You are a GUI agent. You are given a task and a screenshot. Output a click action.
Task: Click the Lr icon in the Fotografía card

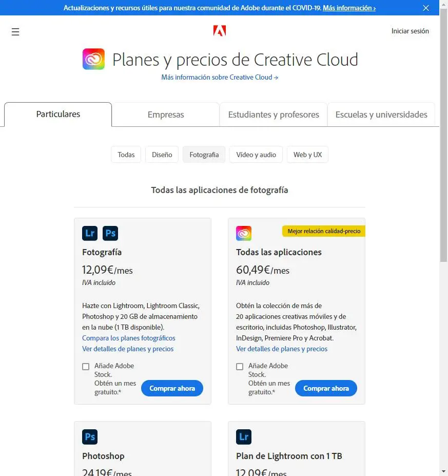tap(90, 233)
